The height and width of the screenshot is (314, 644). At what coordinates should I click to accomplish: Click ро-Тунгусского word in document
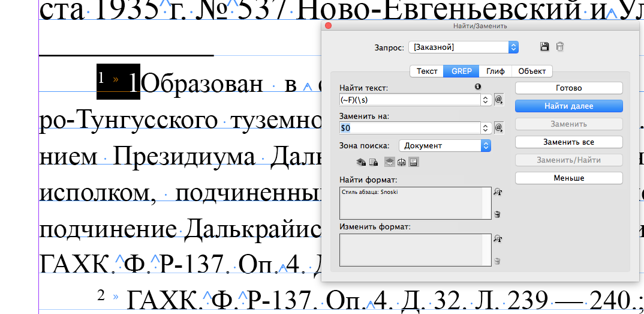click(x=128, y=120)
